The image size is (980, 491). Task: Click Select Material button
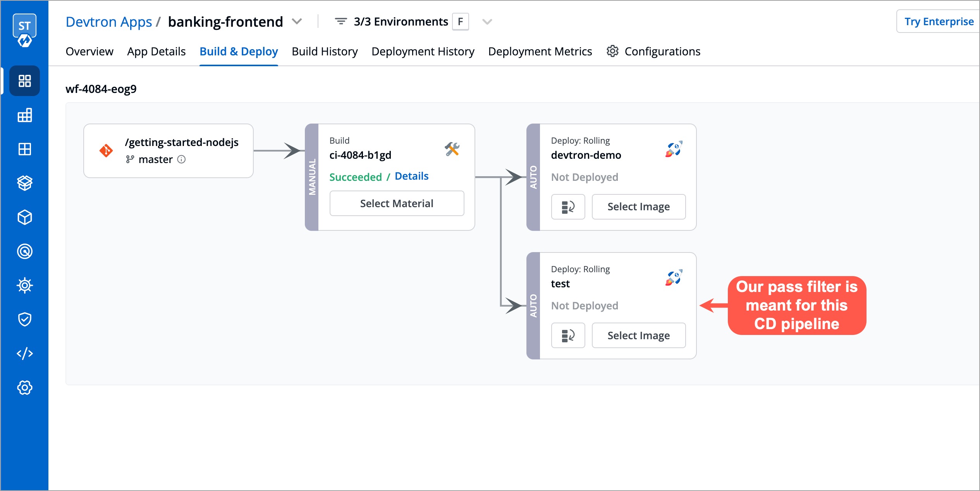(x=397, y=203)
